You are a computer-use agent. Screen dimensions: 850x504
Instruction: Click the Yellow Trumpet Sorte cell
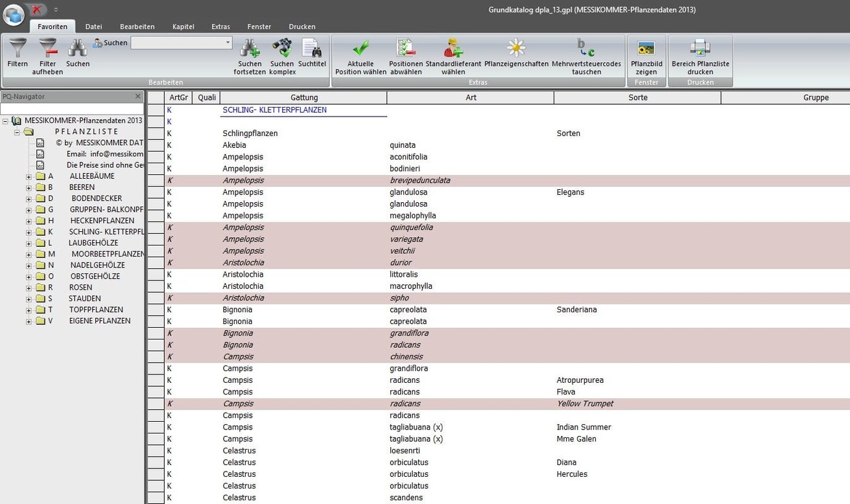638,404
